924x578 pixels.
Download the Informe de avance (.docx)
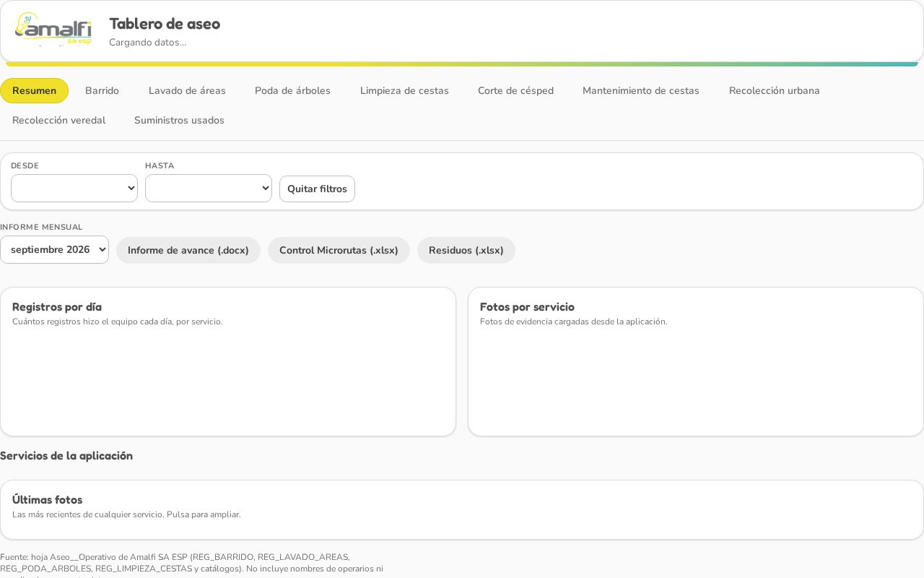(188, 251)
